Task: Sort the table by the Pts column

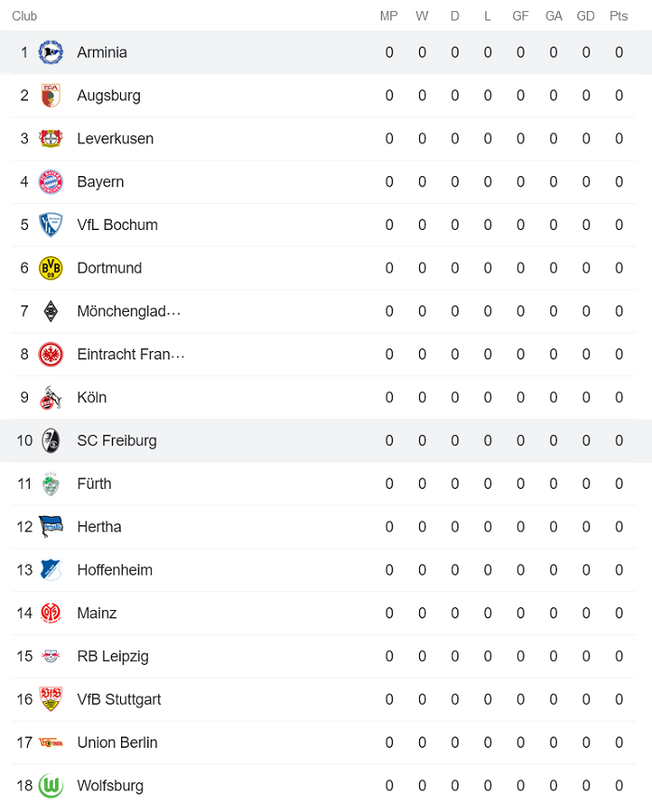Action: (x=618, y=16)
